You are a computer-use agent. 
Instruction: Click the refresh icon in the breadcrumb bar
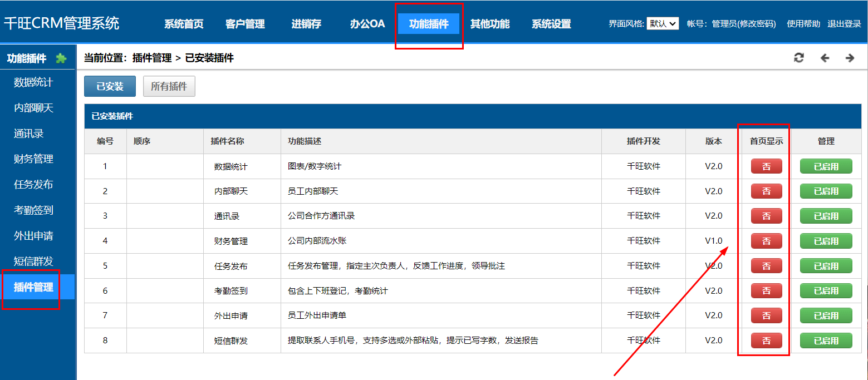[799, 58]
